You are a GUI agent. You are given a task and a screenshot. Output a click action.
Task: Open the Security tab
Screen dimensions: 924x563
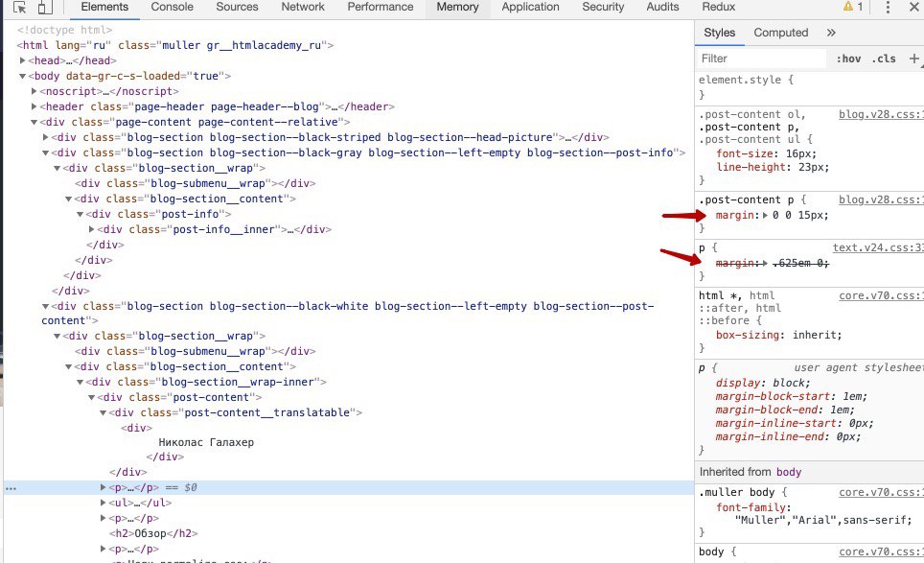pyautogui.click(x=603, y=7)
